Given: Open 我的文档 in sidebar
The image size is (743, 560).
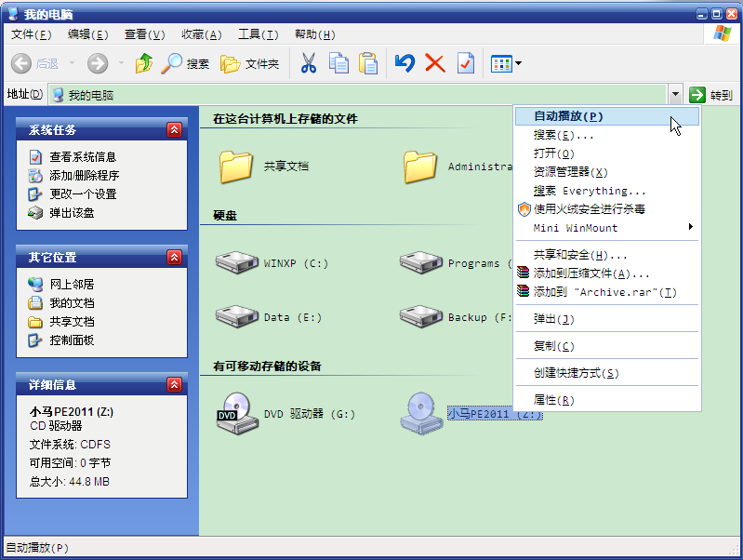Looking at the screenshot, I should point(72,302).
